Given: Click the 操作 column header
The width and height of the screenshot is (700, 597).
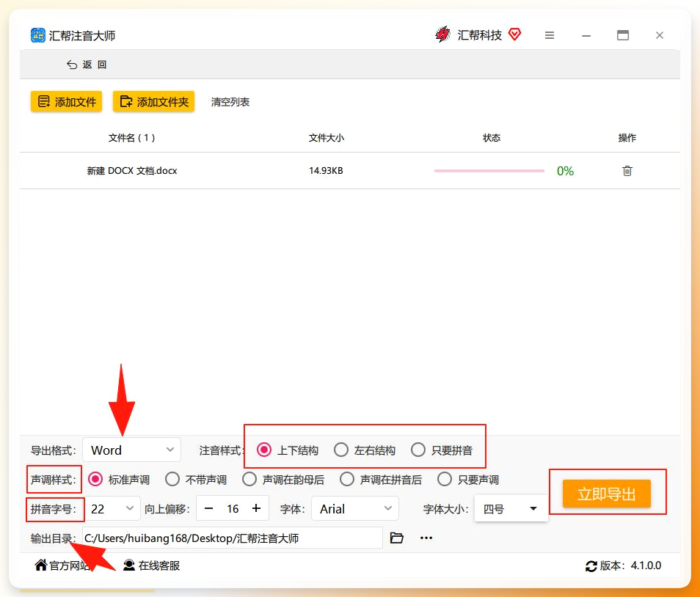Looking at the screenshot, I should point(627,138).
